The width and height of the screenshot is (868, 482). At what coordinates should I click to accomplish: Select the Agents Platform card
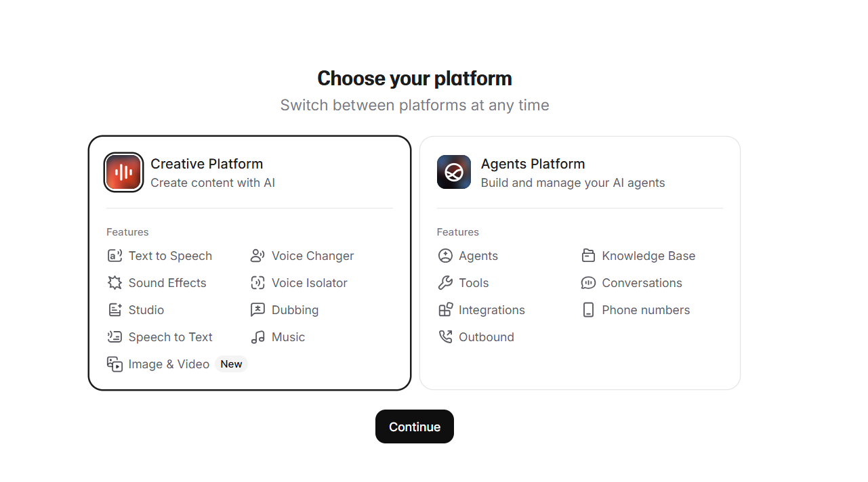[579, 263]
